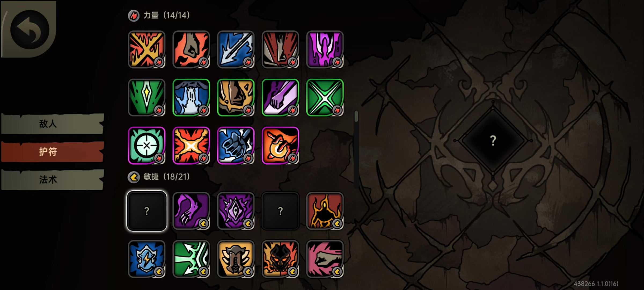Viewport: 644px width, 290px height.
Task: Select the 护符 tab
Action: 52,152
